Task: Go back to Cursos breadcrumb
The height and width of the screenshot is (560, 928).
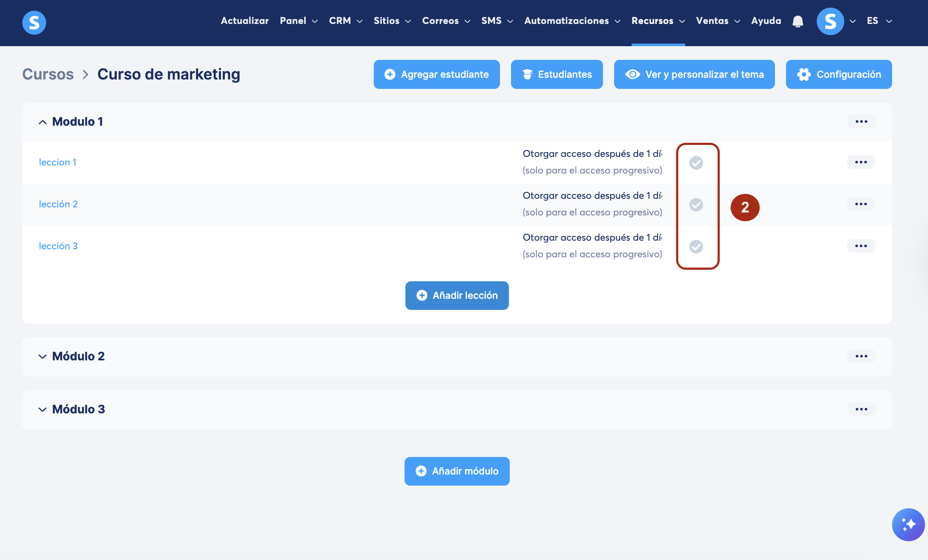Action: point(48,74)
